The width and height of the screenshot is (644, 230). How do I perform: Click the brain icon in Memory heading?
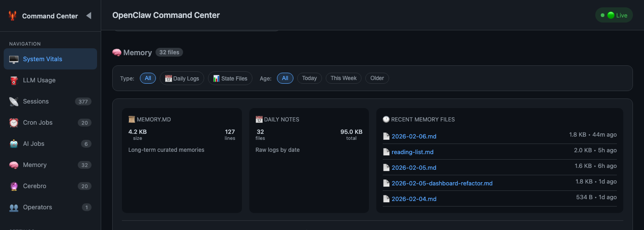point(117,52)
